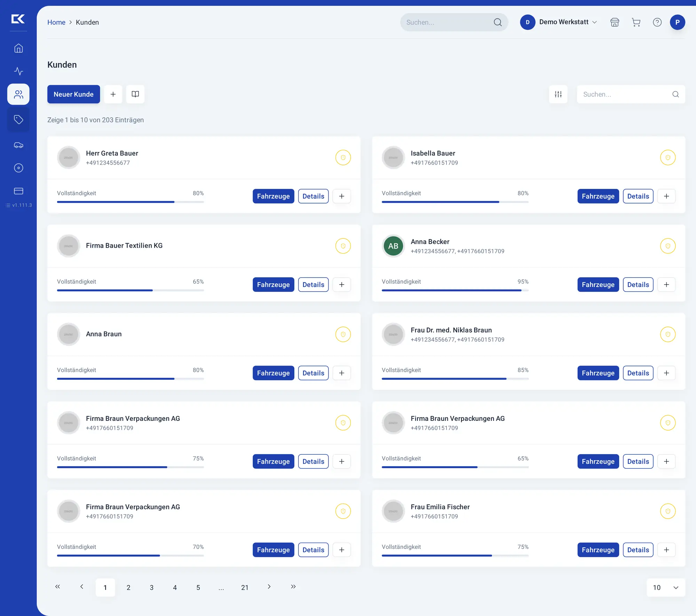Screen dimensions: 696x616
Task: Go to page 21 in pagination
Action: pos(245,587)
